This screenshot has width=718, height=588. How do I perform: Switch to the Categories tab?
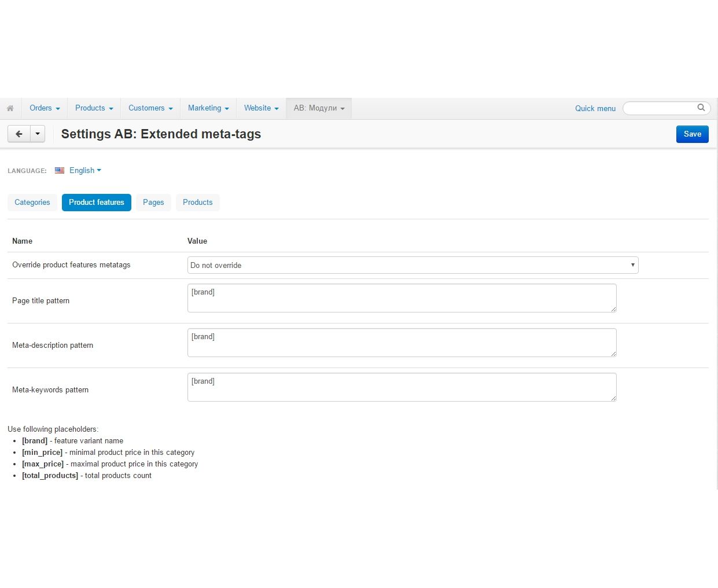(32, 203)
